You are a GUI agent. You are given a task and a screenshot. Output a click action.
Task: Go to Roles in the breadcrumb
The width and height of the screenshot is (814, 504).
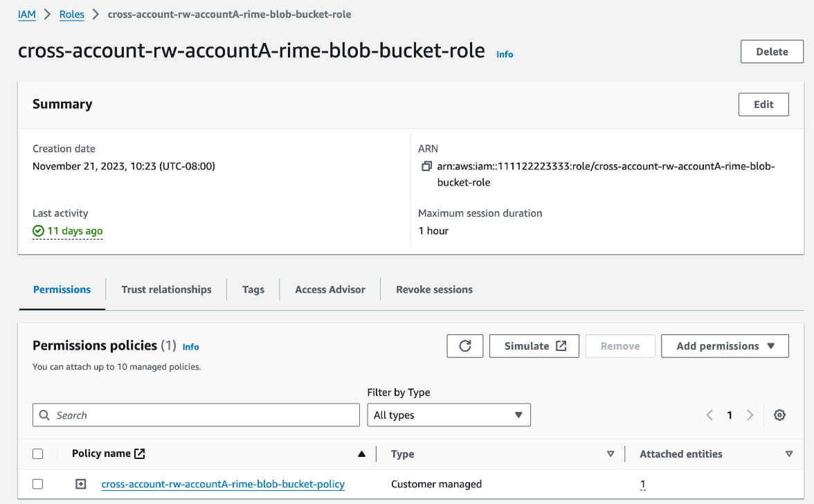tap(72, 15)
